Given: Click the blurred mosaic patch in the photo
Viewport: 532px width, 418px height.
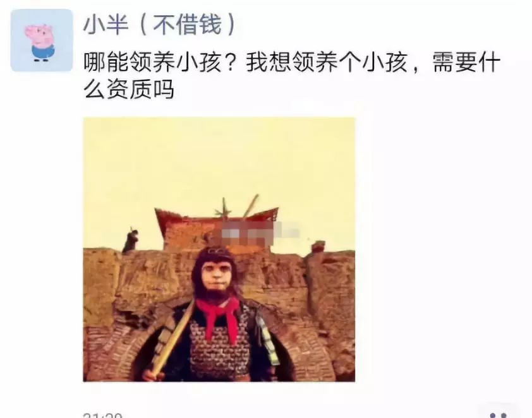Looking at the screenshot, I should [x=260, y=233].
